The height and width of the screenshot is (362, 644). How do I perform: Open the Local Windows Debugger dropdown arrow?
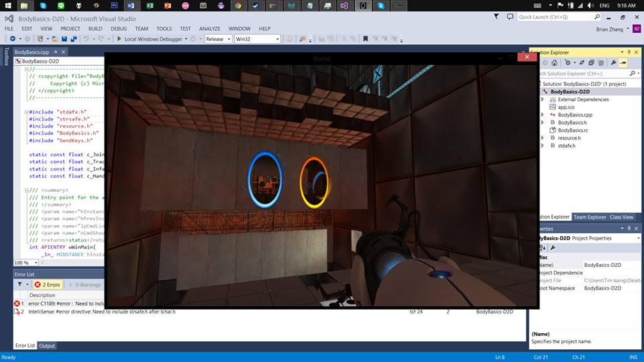tap(186, 39)
